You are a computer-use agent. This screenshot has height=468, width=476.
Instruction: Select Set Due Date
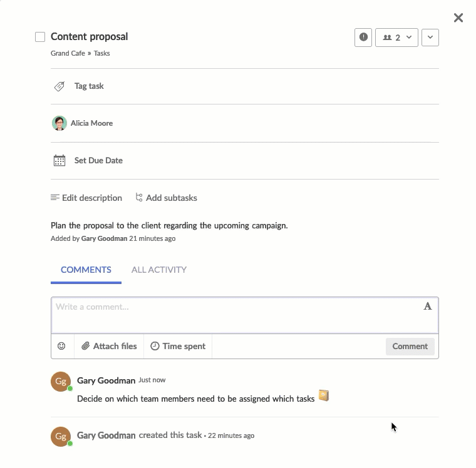[98, 160]
